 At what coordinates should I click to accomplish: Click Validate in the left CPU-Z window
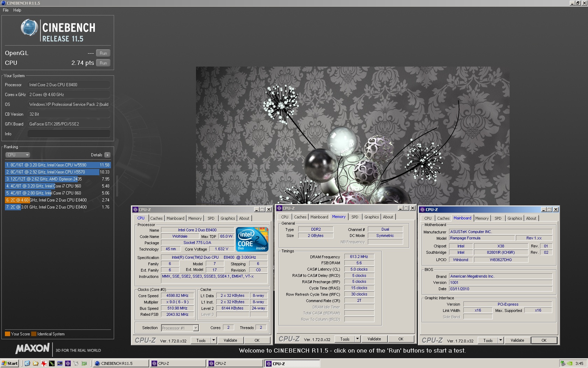tap(230, 340)
